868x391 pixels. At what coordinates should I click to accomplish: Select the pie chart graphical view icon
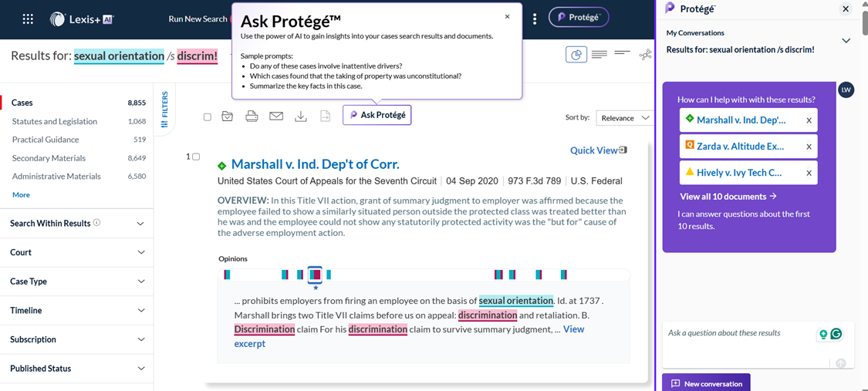click(x=576, y=55)
